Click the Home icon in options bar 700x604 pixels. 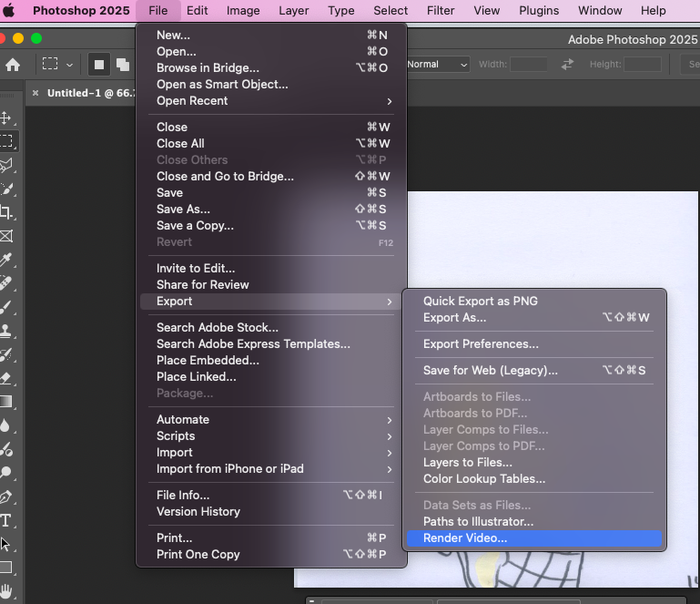coord(13,65)
